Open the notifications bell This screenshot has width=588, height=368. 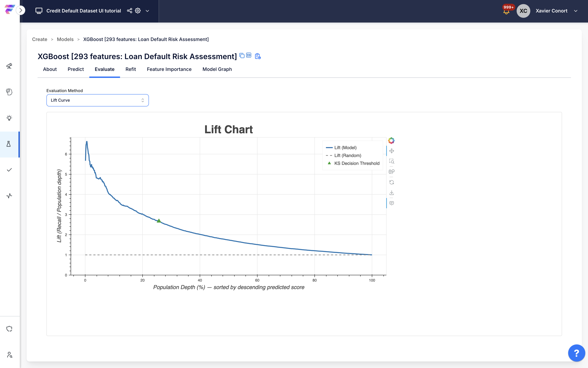coord(506,11)
